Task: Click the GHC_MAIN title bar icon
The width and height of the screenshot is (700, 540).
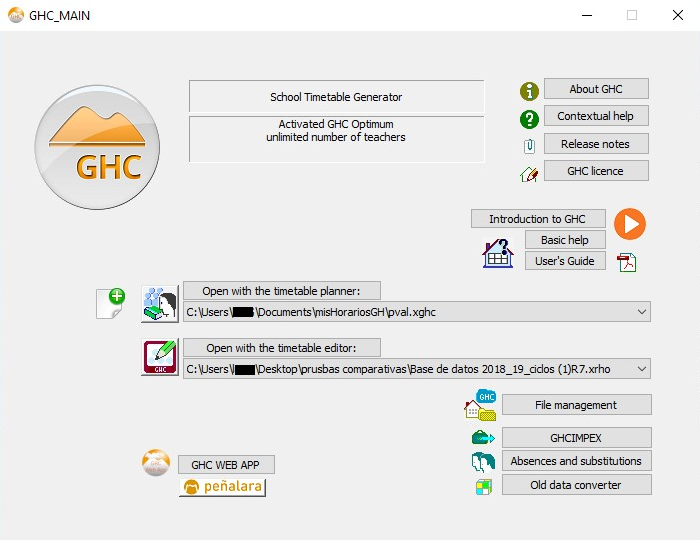Action: click(x=16, y=15)
